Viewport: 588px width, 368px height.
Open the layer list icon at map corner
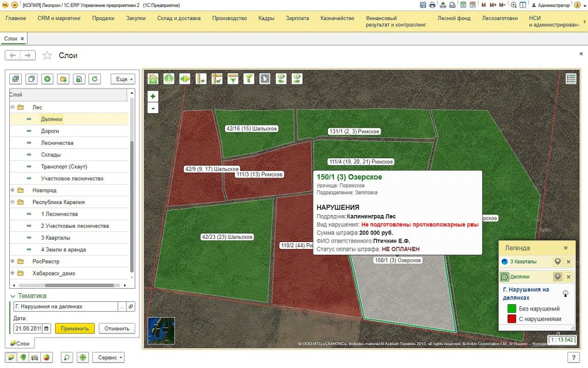571,78
